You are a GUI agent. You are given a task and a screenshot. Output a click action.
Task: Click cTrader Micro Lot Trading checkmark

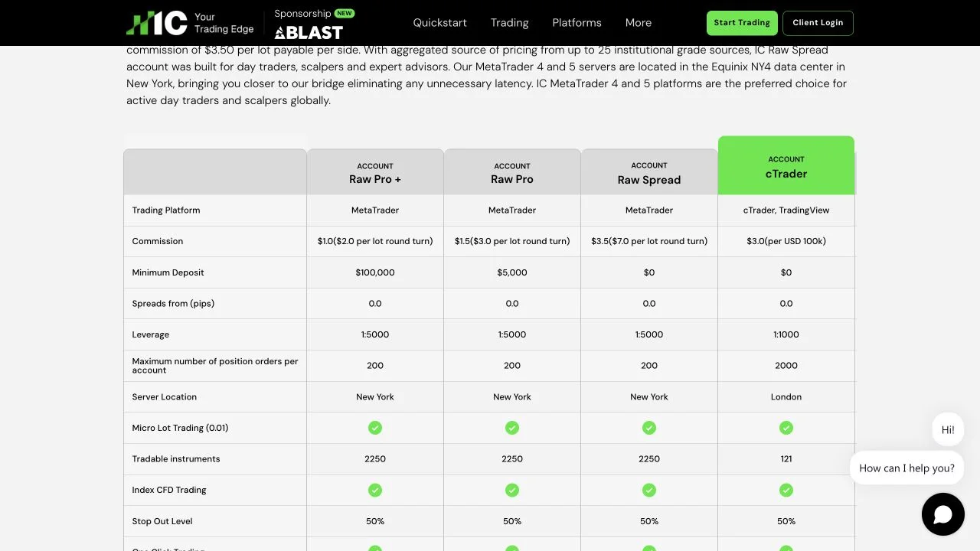[x=786, y=428]
